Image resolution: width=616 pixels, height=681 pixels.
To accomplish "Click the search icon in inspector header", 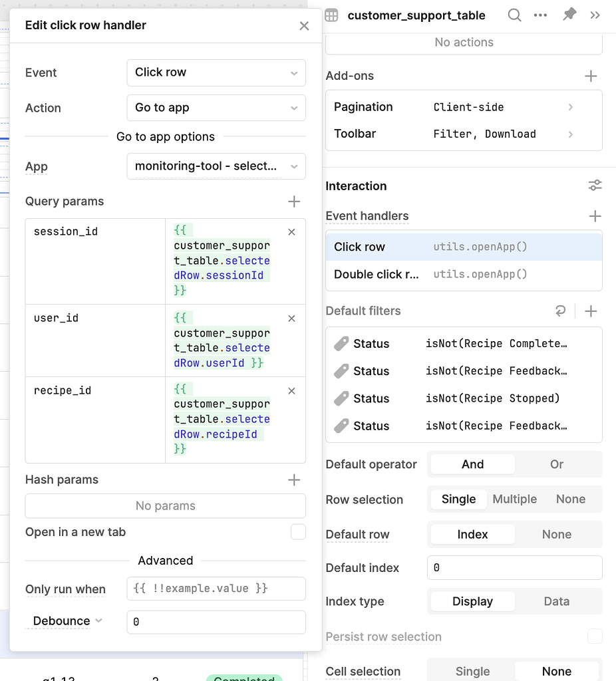I will click(514, 15).
